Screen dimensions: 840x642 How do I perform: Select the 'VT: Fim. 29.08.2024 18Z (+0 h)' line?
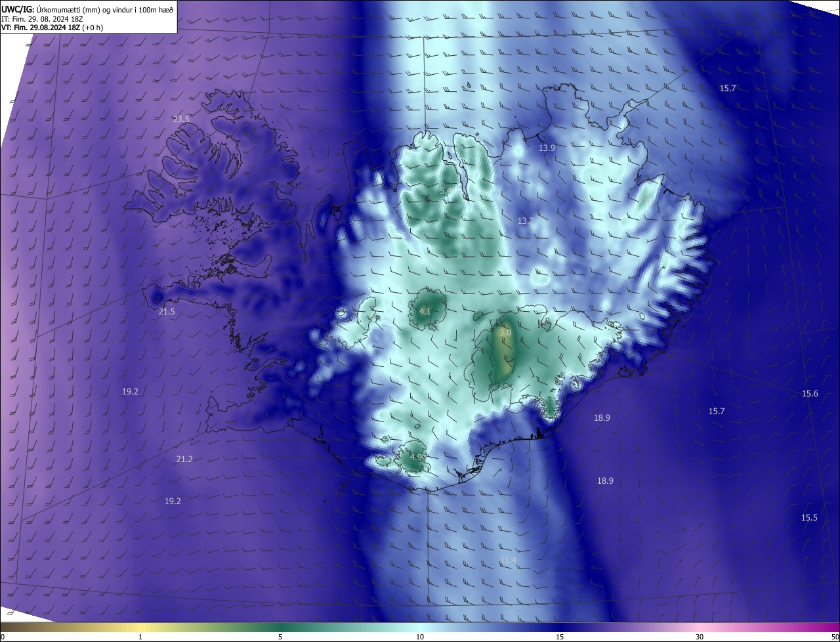(x=52, y=28)
